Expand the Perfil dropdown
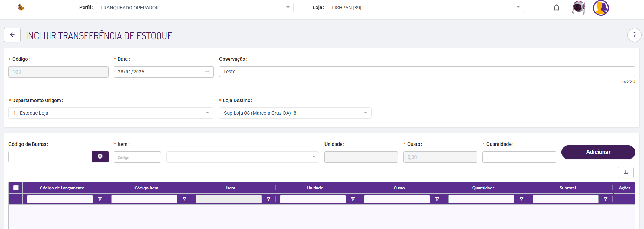644x229 pixels. click(288, 7)
